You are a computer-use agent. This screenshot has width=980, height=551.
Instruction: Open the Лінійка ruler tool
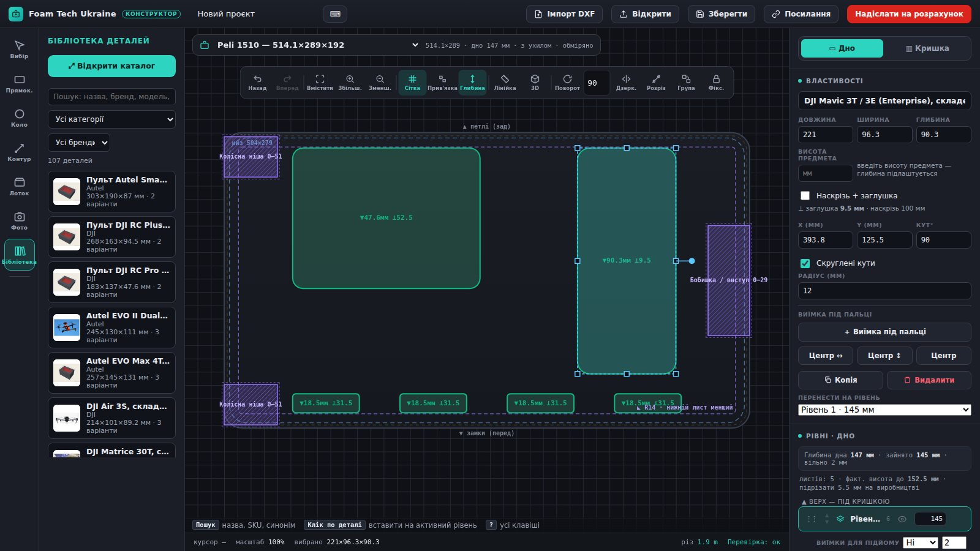coord(505,83)
